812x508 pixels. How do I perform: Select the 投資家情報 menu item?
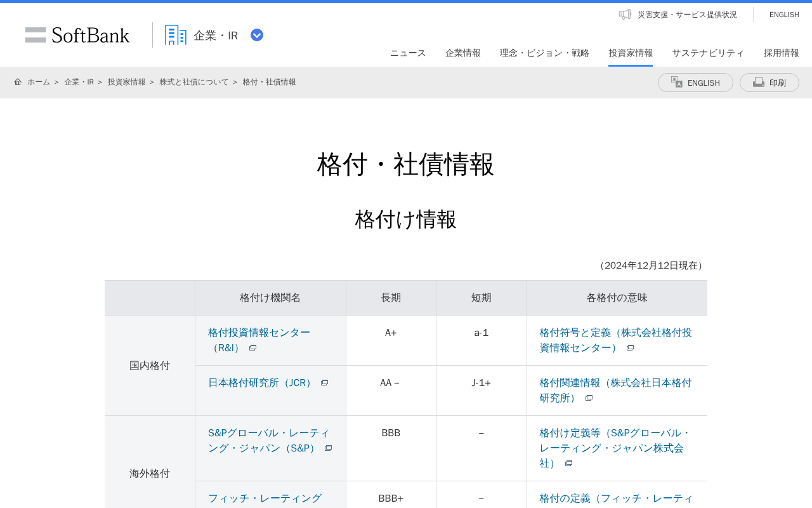(631, 53)
